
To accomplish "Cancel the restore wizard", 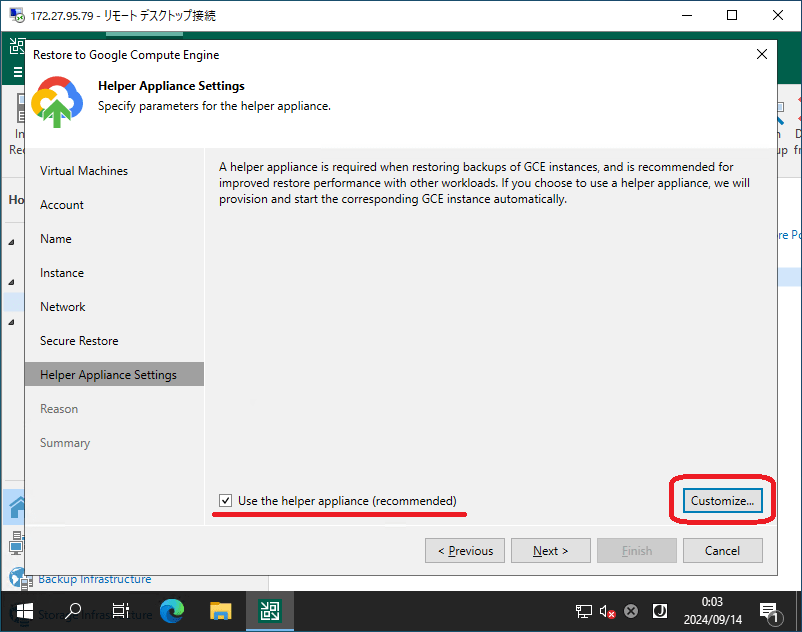I will 722,551.
